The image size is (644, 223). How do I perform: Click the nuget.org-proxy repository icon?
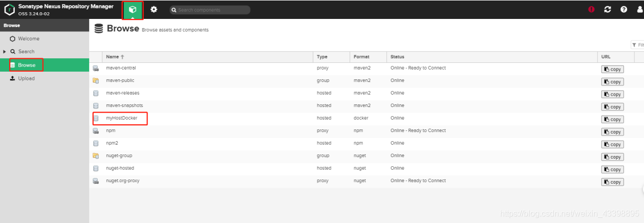(96, 181)
